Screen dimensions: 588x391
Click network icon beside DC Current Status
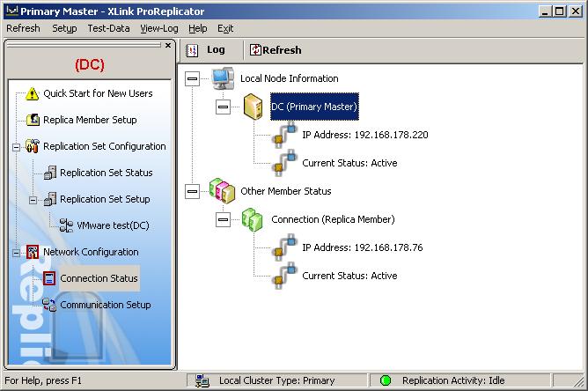click(x=284, y=163)
